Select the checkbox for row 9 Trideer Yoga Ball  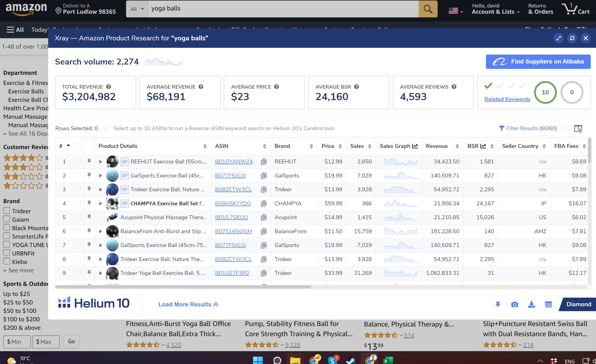(78, 273)
